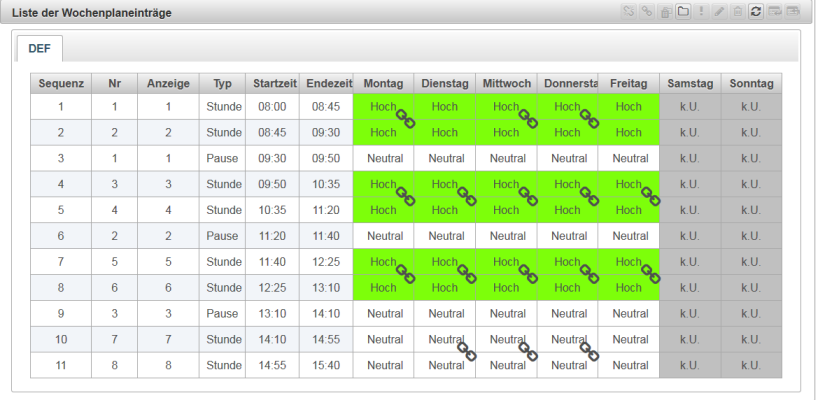Click the Endezeit cell showing 15:40
The width and height of the screenshot is (816, 400).
pos(326,366)
